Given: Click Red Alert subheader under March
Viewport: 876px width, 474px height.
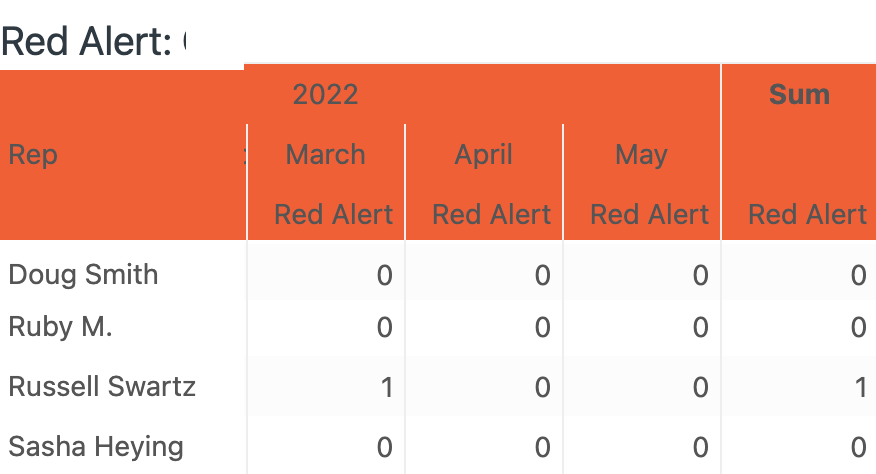Looking at the screenshot, I should 334,214.
